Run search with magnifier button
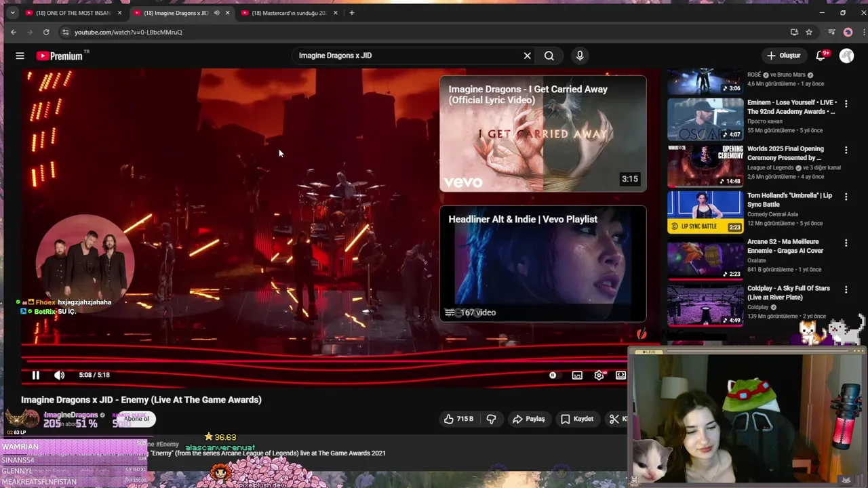 point(549,56)
